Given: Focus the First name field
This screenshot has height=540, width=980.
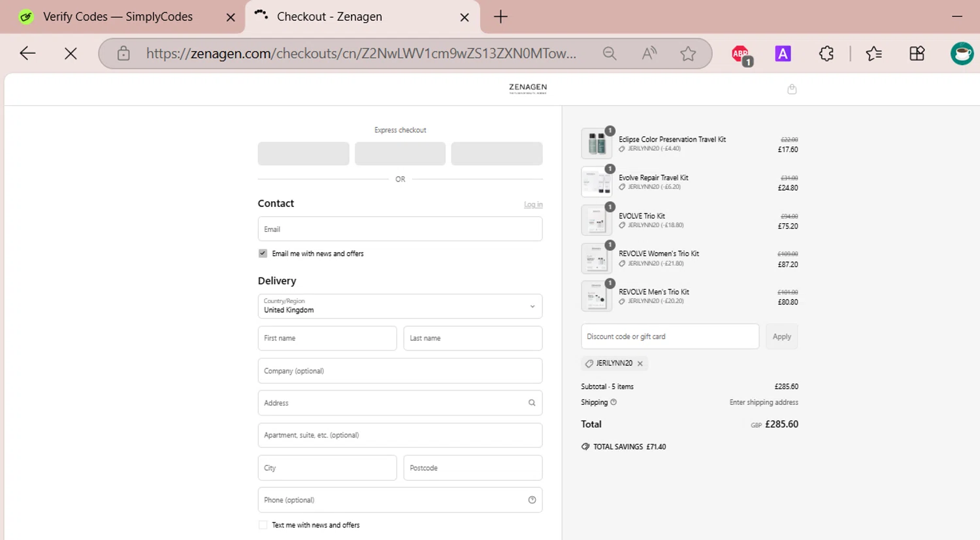Looking at the screenshot, I should coord(327,338).
